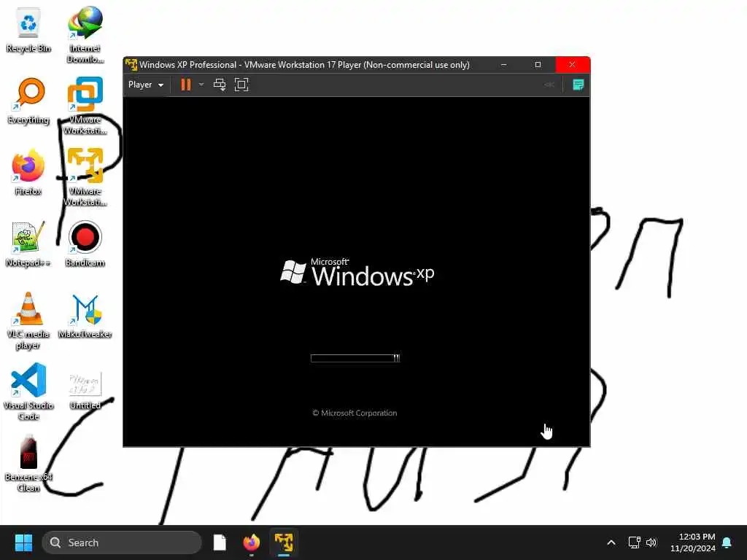
Task: Open network settings from the system tray
Action: pos(634,542)
